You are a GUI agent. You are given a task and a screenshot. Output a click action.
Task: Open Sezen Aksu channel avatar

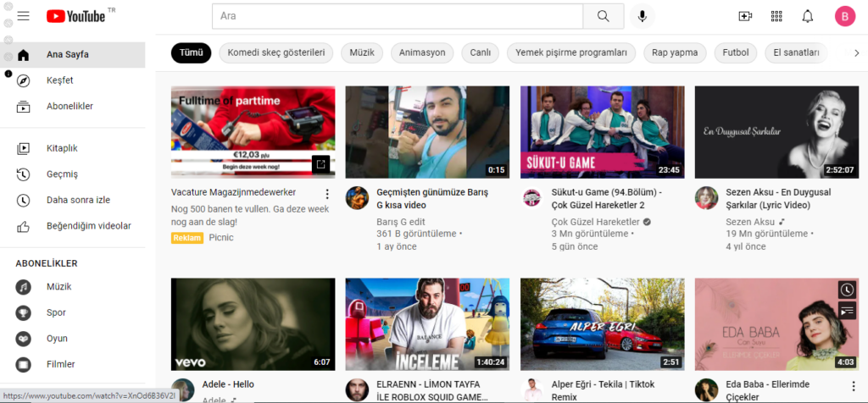click(x=706, y=198)
